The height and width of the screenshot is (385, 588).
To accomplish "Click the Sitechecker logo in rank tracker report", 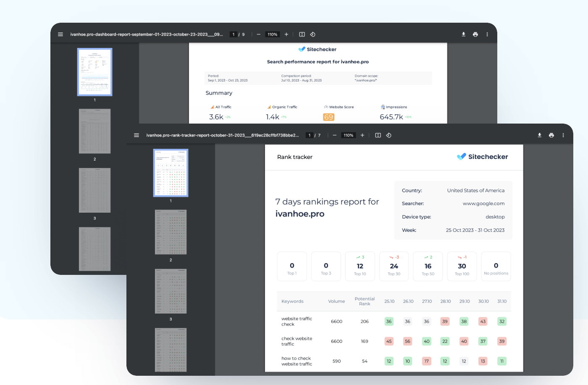I will [483, 157].
